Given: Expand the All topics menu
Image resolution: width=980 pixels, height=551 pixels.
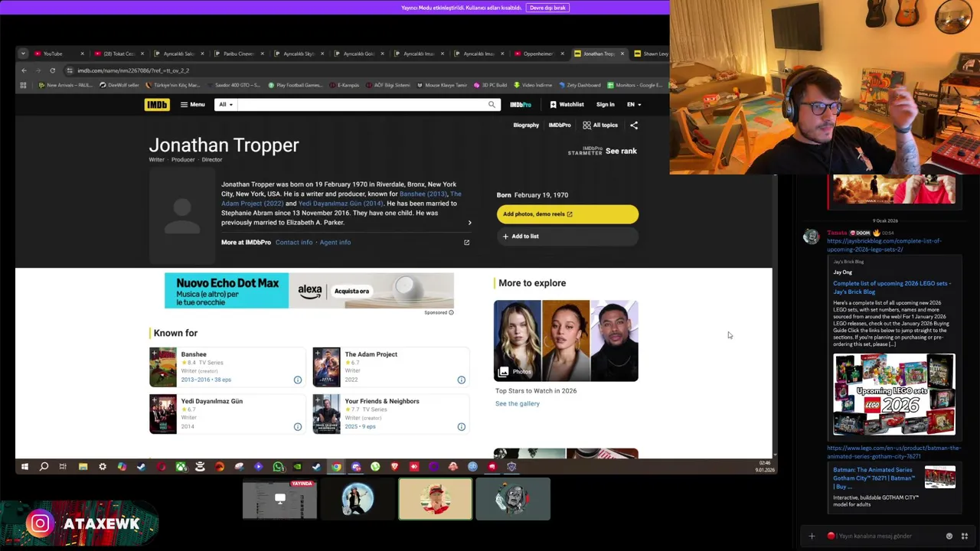Looking at the screenshot, I should tap(599, 125).
